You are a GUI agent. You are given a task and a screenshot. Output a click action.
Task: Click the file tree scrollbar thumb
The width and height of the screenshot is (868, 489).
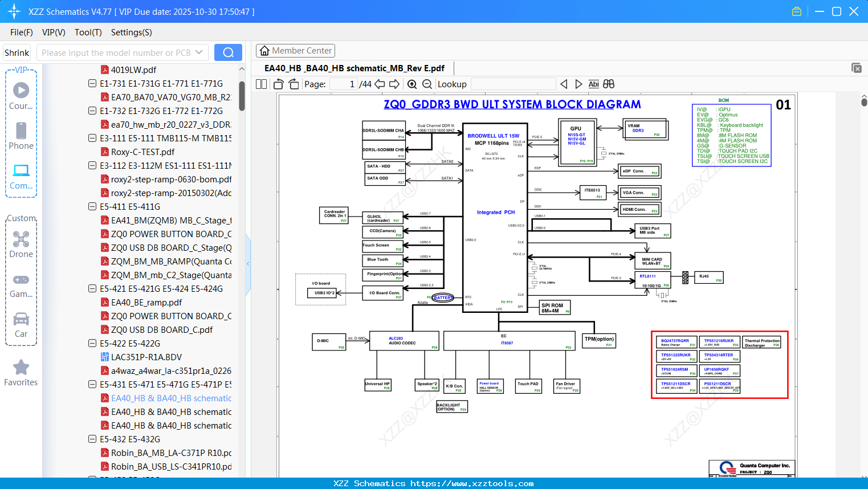pyautogui.click(x=242, y=96)
